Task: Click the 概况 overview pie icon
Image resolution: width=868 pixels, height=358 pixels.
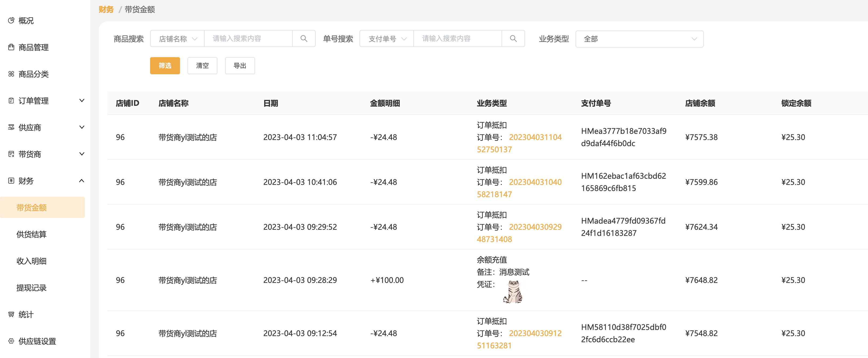Action: (x=11, y=21)
